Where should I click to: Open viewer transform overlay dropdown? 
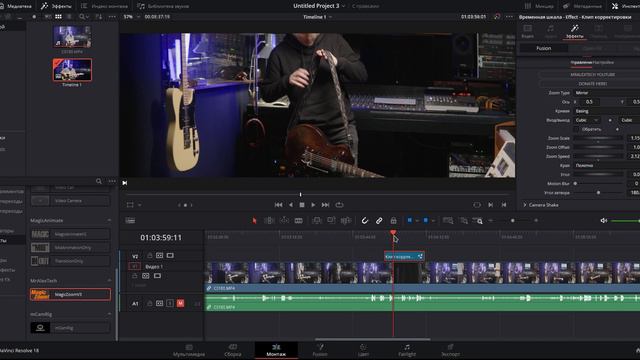[140, 205]
